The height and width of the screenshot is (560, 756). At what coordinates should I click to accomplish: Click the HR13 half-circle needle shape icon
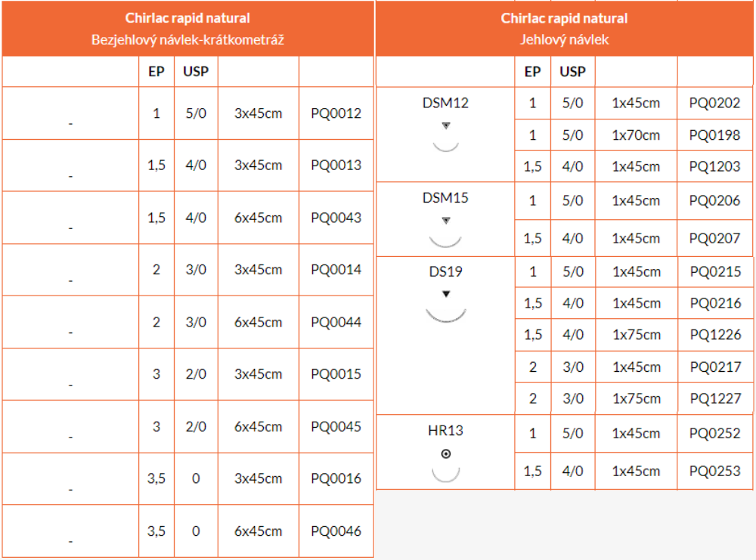pos(445,475)
